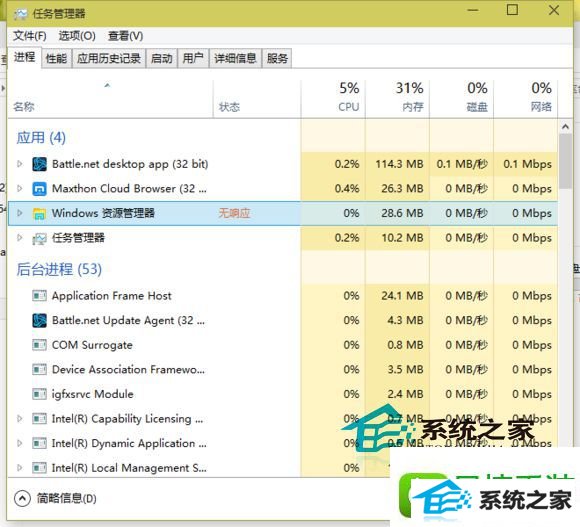Click the Intel(R) Local Management icon
The width and height of the screenshot is (580, 527).
39,468
